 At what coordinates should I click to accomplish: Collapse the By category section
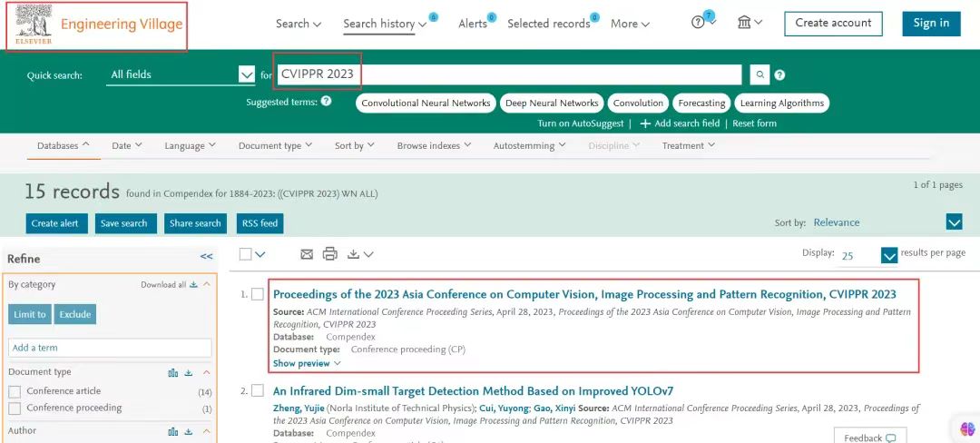(207, 285)
